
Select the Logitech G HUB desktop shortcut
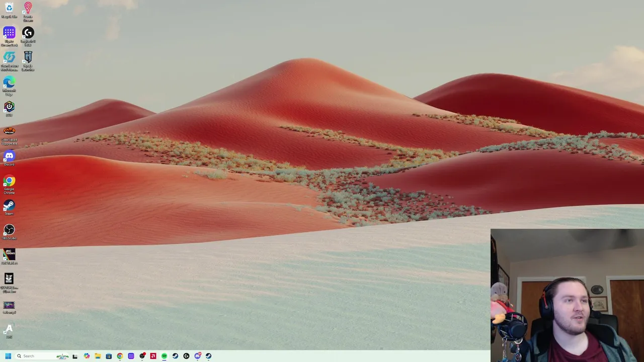[28, 37]
